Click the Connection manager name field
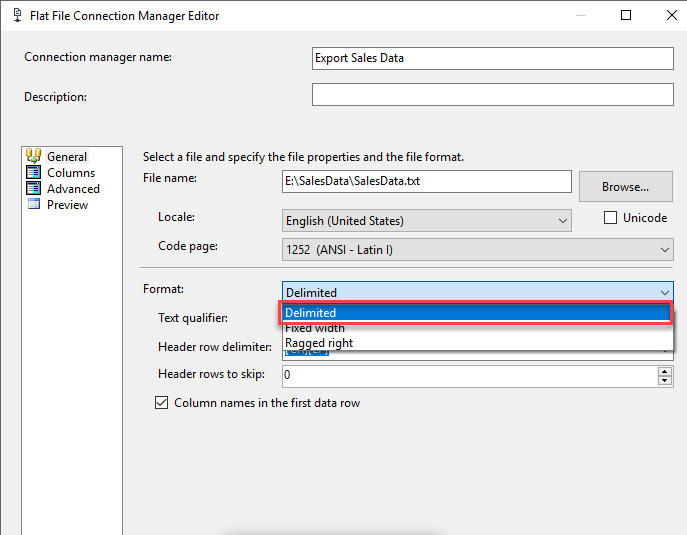The image size is (687, 535). [x=492, y=58]
